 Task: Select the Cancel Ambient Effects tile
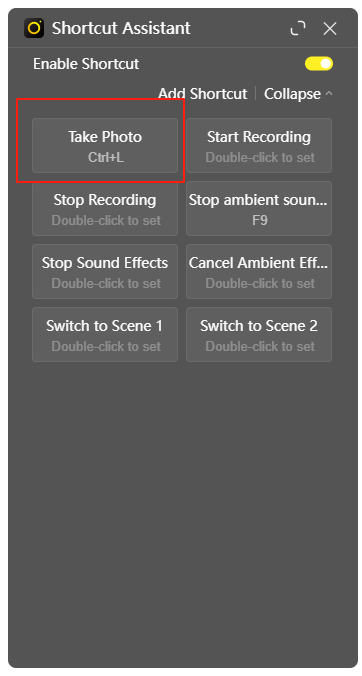coord(259,272)
